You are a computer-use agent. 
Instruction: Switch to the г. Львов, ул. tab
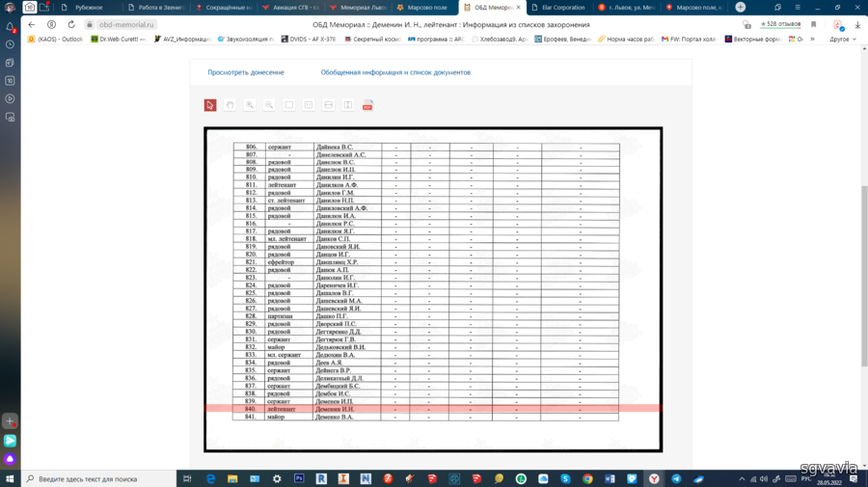click(627, 7)
